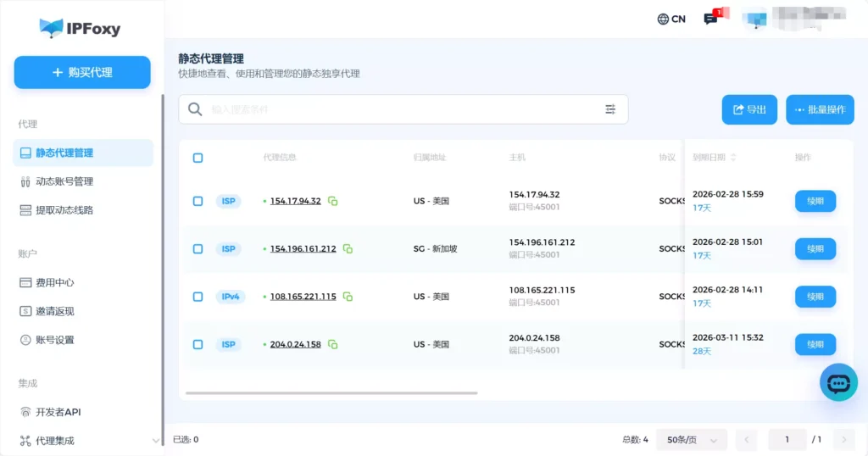Image resolution: width=868 pixels, height=456 pixels.
Task: Copy the 154.196.161.212 proxy address
Action: tap(348, 249)
